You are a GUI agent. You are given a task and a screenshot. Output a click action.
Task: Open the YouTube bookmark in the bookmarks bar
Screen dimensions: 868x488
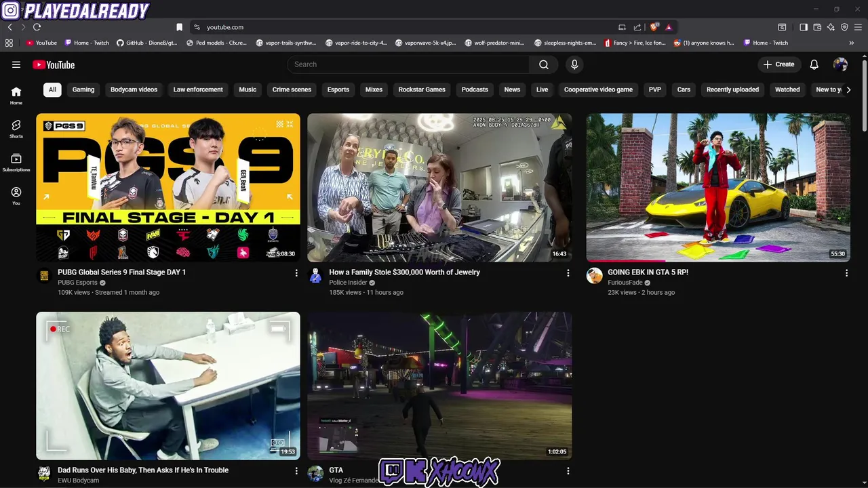pos(42,43)
